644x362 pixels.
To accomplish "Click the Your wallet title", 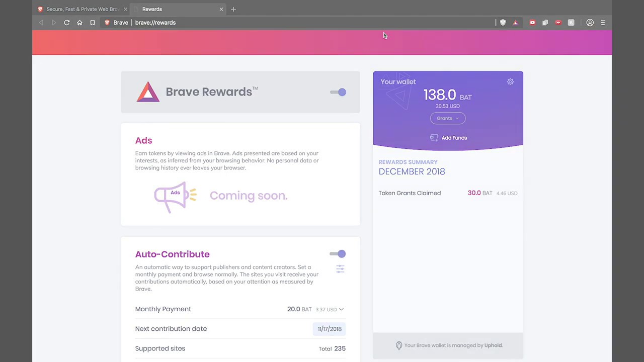I will pyautogui.click(x=398, y=81).
